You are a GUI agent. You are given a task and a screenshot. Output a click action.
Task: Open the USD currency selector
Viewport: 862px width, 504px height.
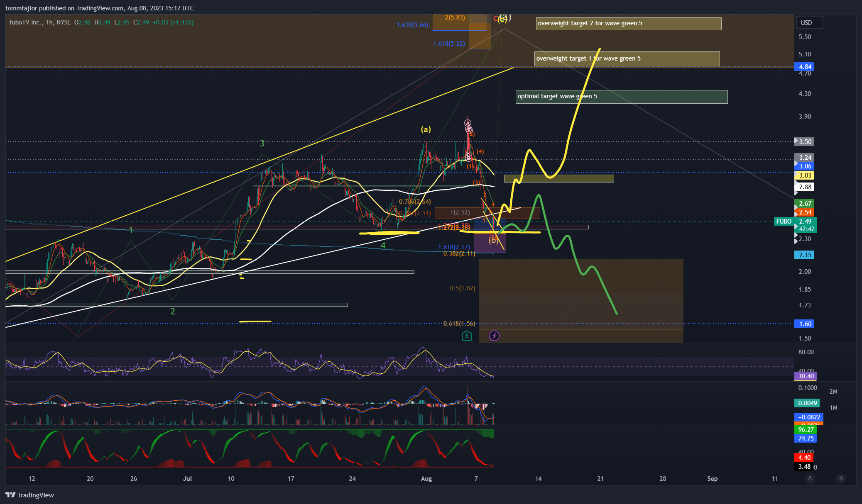(x=809, y=23)
